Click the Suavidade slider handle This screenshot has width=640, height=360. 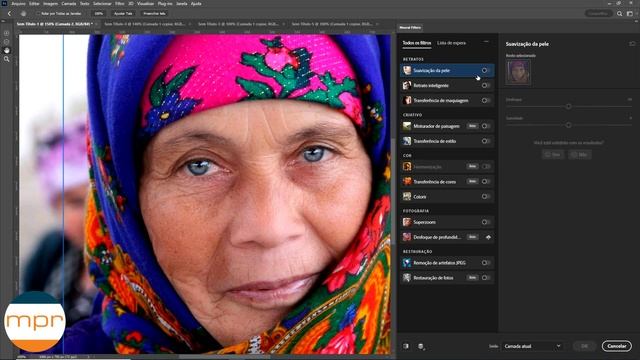pyautogui.click(x=569, y=125)
